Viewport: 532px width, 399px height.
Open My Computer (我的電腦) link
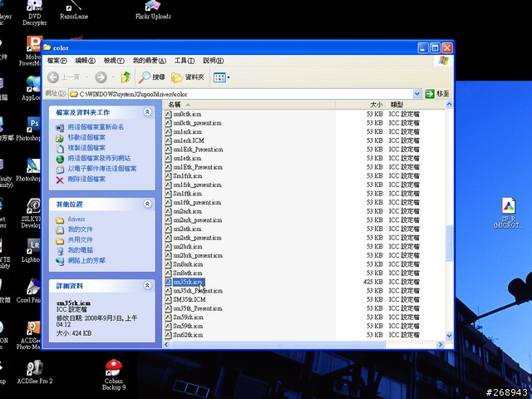pos(81,250)
